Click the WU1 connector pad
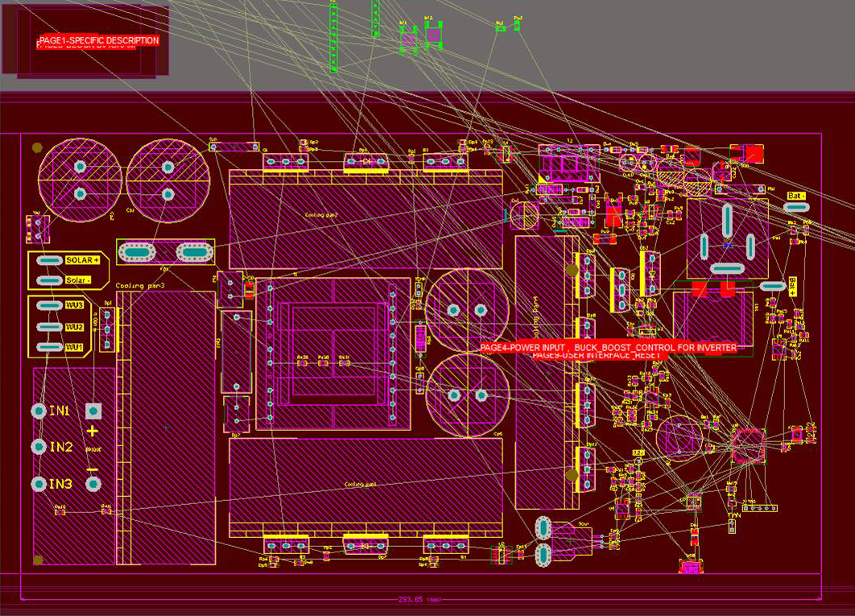Screen dimensions: 855x616 tap(50, 347)
